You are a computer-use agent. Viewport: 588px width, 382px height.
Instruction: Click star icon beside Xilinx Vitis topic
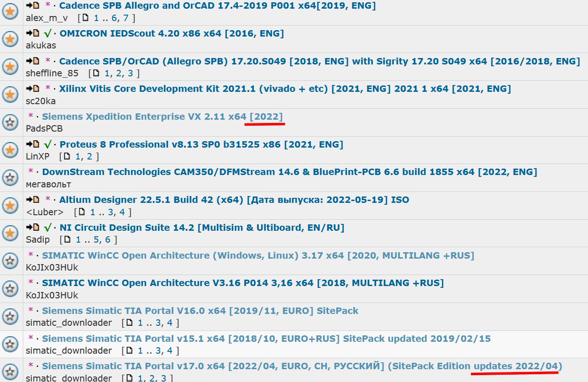point(10,95)
